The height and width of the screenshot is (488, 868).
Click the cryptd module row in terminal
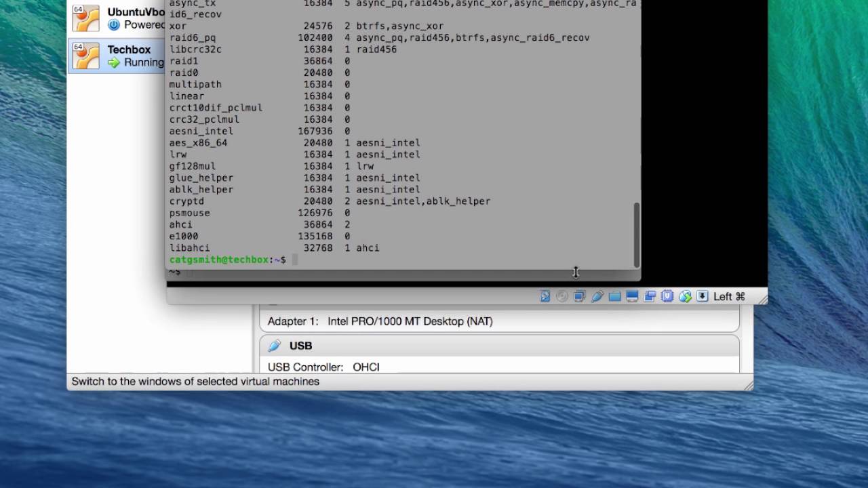[330, 201]
